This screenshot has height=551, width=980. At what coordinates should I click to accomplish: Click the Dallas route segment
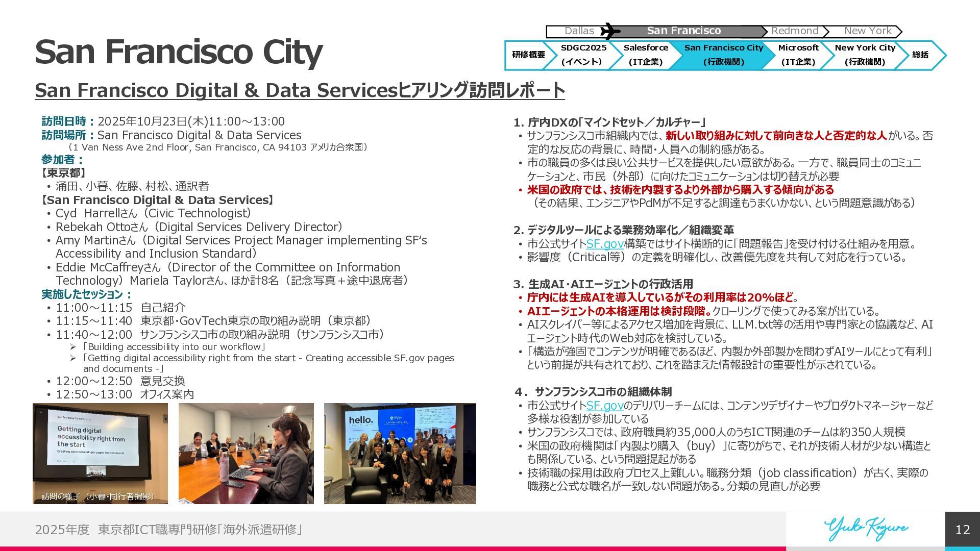point(579,31)
